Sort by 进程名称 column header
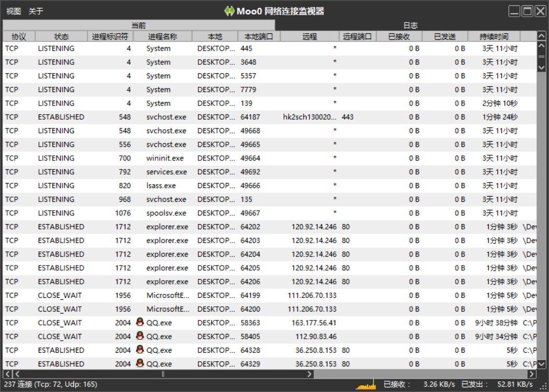 tap(163, 37)
